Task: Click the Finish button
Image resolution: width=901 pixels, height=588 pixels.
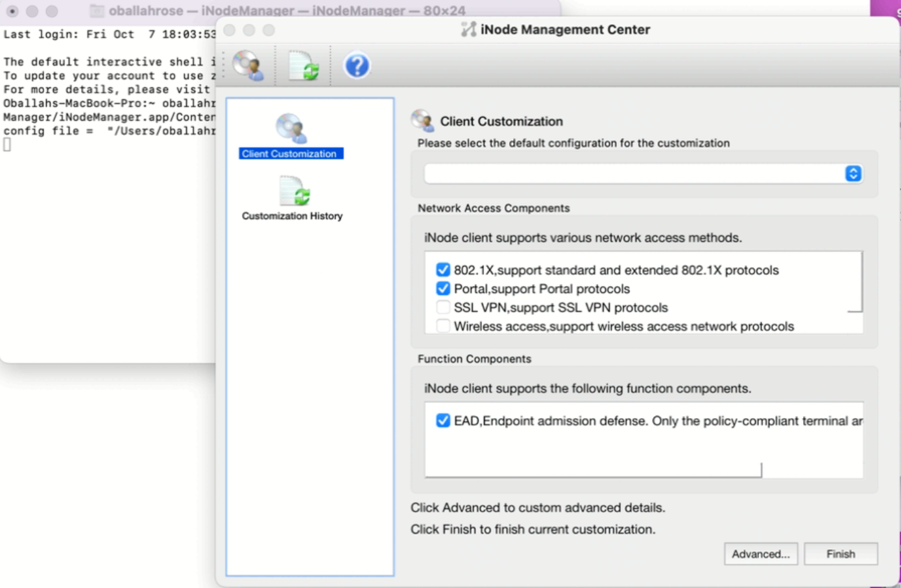Action: click(841, 554)
